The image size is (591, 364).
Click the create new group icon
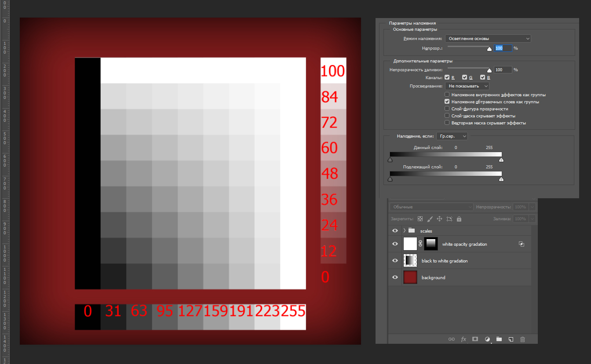point(499,339)
